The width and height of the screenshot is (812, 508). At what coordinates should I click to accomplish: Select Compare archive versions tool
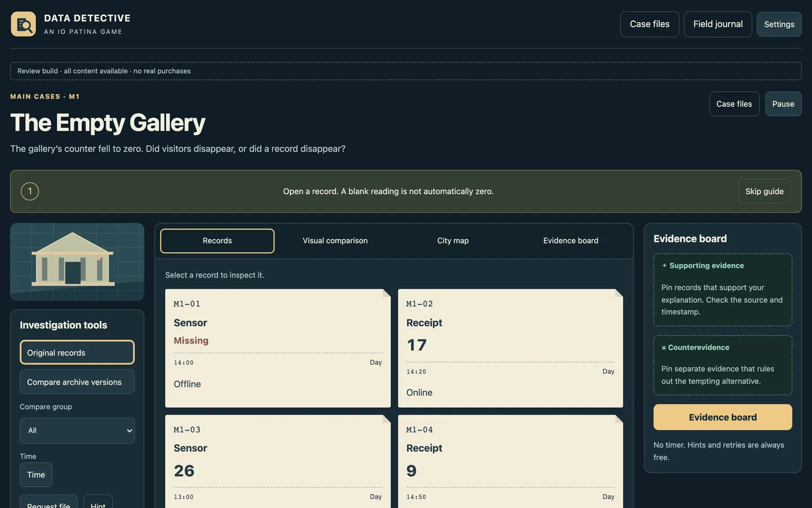point(77,382)
